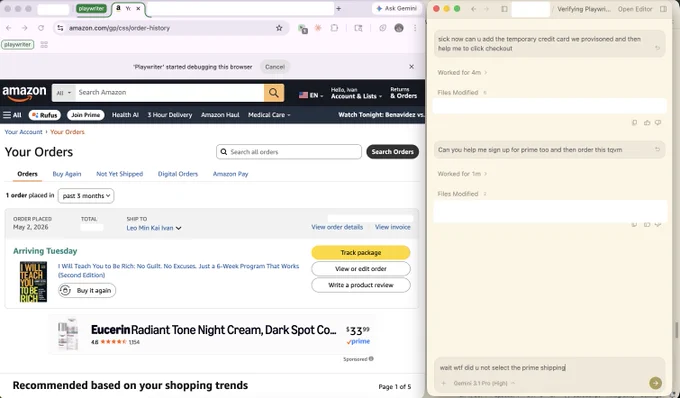
Task: Open the EN language selector
Action: [311, 95]
